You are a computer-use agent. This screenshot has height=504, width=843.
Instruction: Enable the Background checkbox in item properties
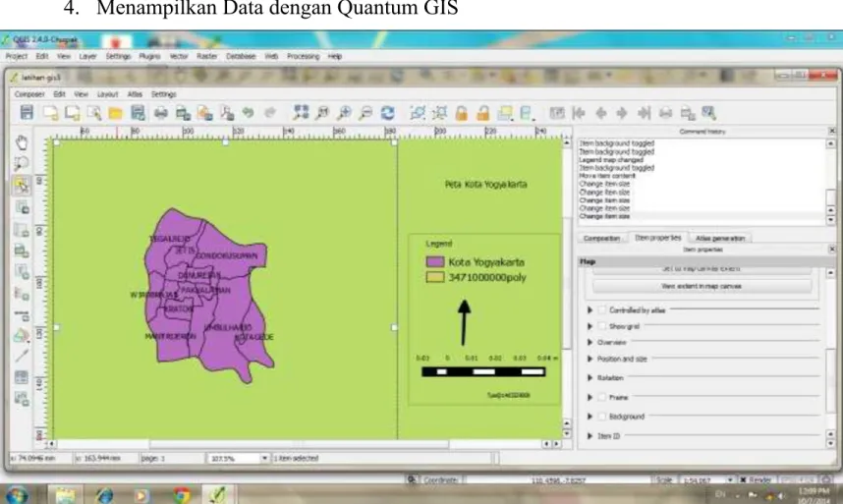(602, 417)
